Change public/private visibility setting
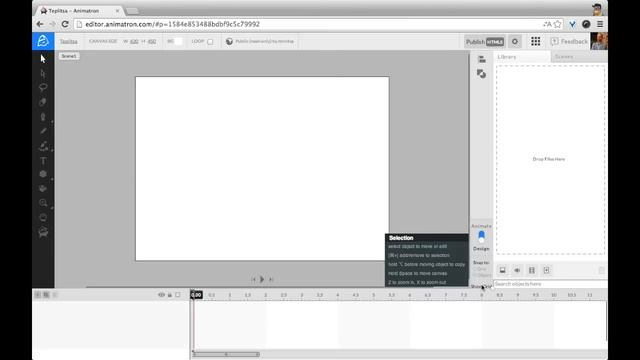Image resolution: width=640 pixels, height=360 pixels. click(x=260, y=41)
